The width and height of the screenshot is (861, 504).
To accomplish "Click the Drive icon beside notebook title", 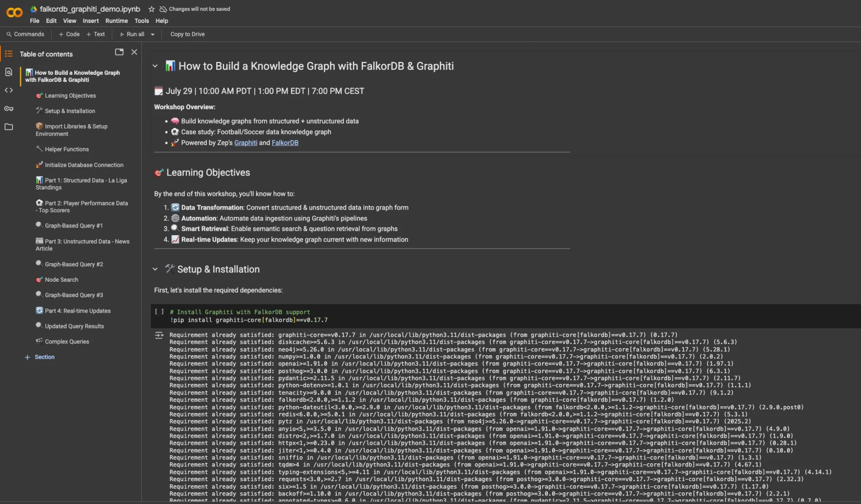I will click(x=34, y=9).
